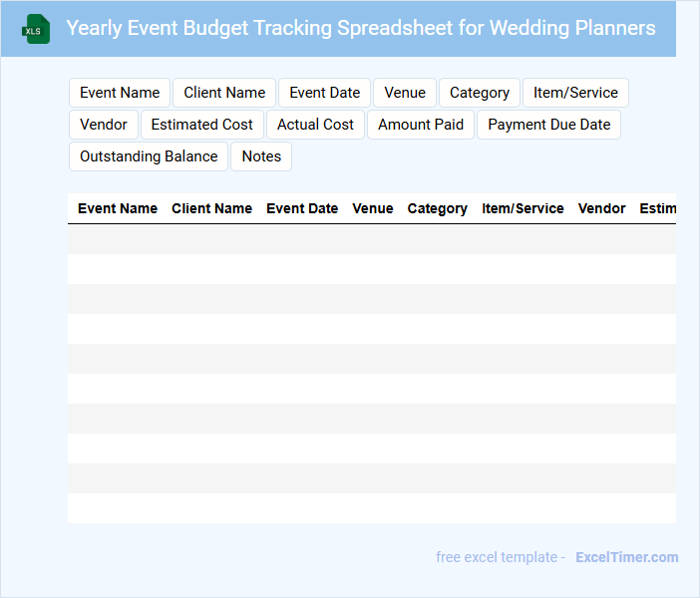Click the Client Name column header
The width and height of the screenshot is (700, 598).
coord(211,208)
